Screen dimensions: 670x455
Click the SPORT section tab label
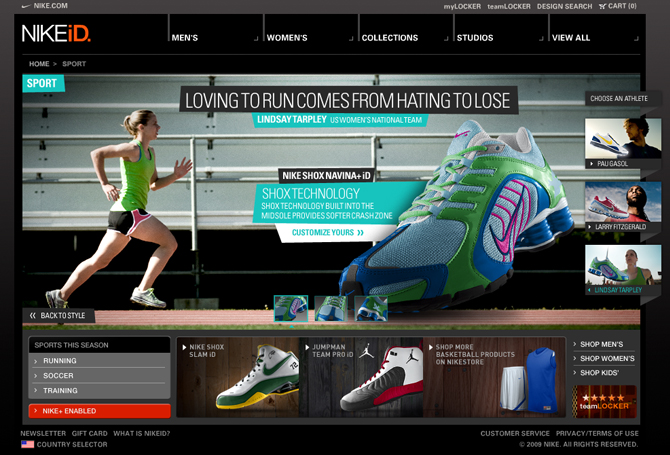43,83
